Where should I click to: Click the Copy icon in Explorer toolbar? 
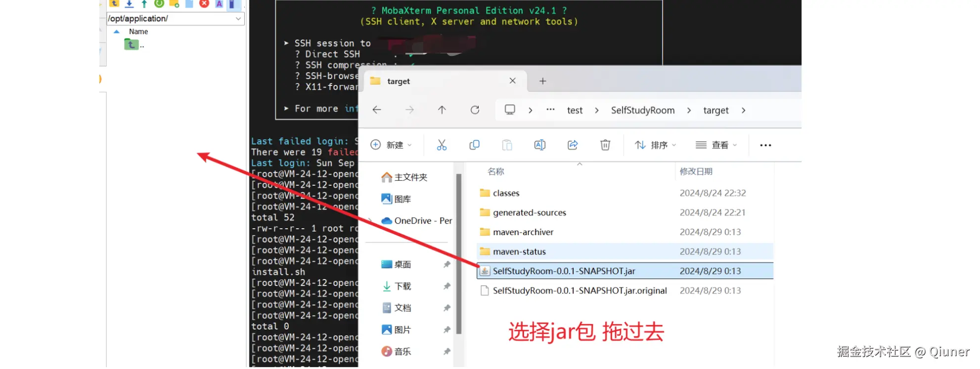pos(474,145)
